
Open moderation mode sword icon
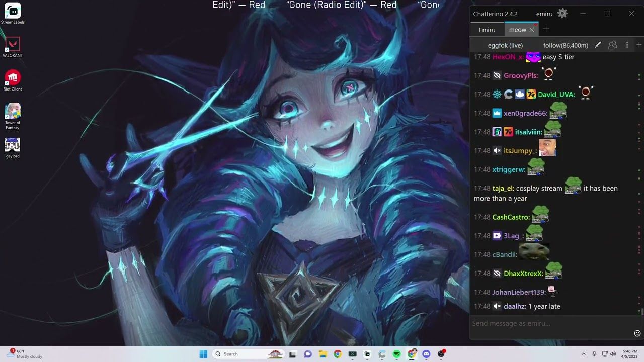tap(598, 45)
